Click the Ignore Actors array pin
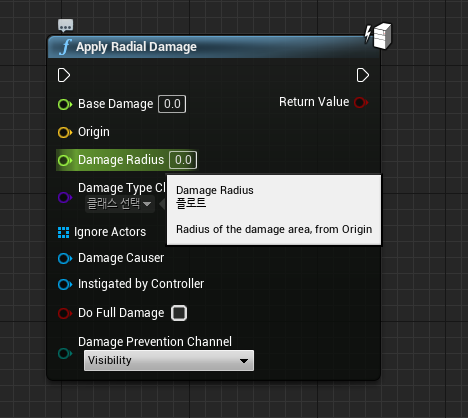The height and width of the screenshot is (418, 468). (x=63, y=233)
